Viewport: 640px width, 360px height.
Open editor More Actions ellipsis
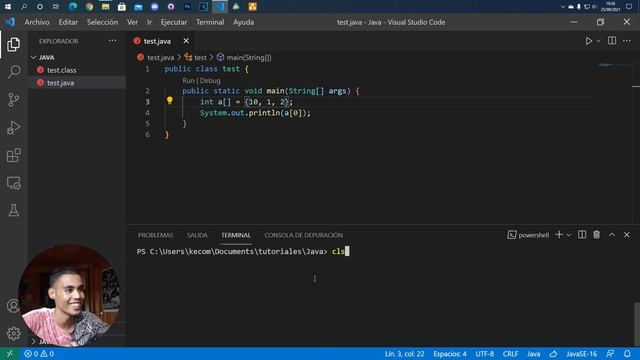point(627,41)
